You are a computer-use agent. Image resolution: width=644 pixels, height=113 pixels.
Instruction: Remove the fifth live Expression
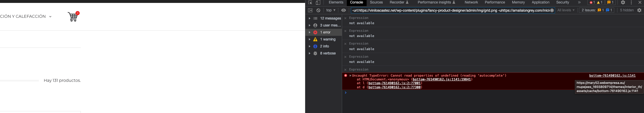pos(345,70)
